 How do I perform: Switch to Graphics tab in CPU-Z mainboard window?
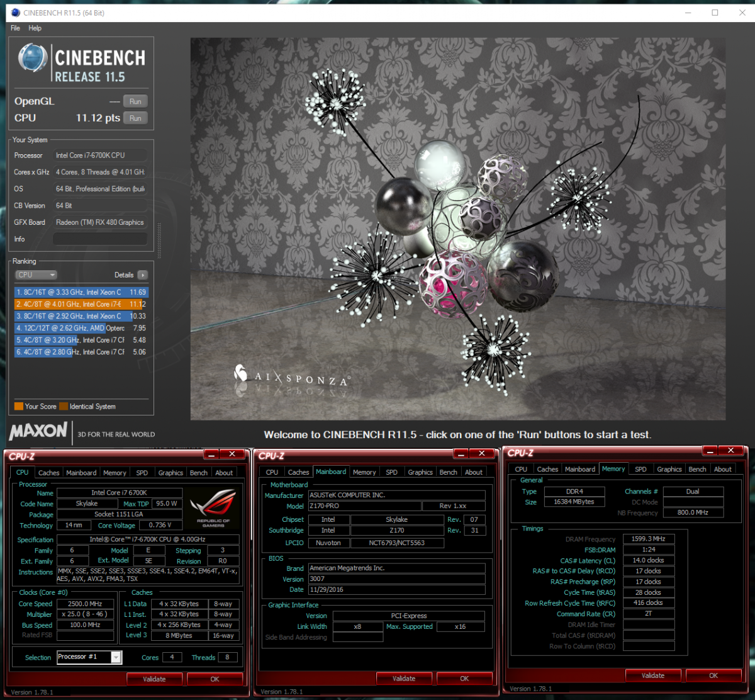(x=420, y=472)
